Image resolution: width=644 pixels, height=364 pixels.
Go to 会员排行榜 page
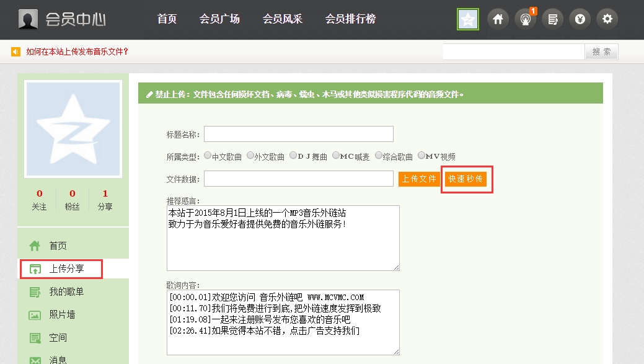point(350,19)
